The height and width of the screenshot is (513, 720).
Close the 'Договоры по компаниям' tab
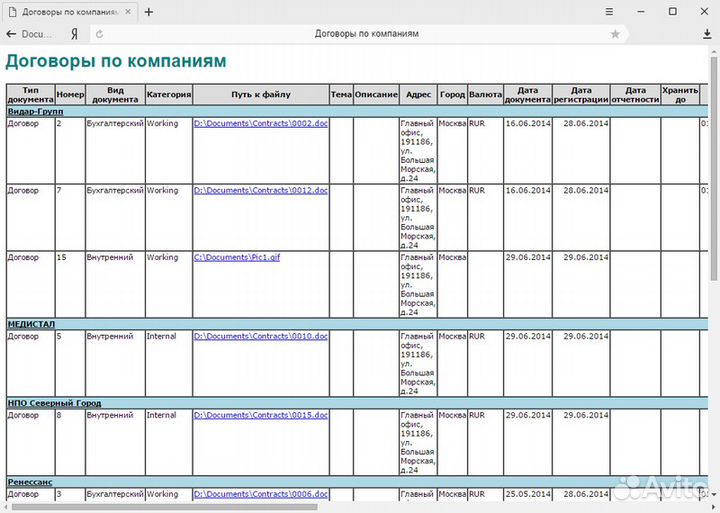point(127,12)
